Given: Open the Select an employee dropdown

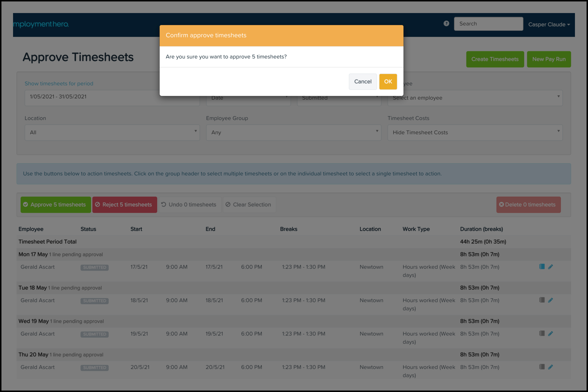Looking at the screenshot, I should point(475,98).
